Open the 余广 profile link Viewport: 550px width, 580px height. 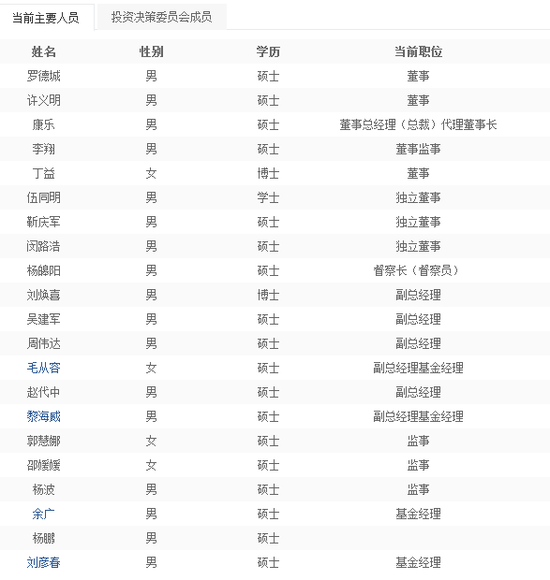pos(44,514)
